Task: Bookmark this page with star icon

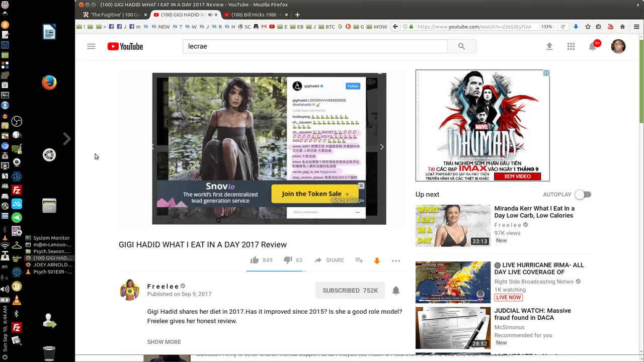Action: pos(587,27)
